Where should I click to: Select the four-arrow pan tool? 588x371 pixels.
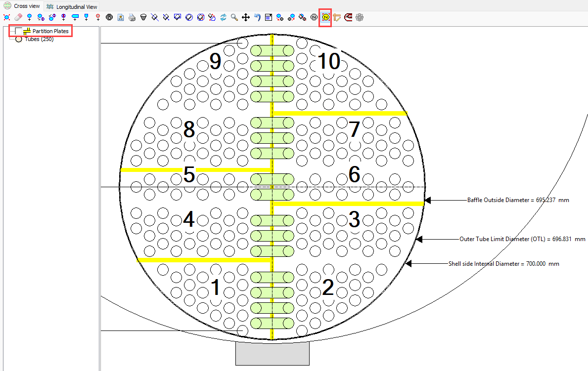click(246, 17)
